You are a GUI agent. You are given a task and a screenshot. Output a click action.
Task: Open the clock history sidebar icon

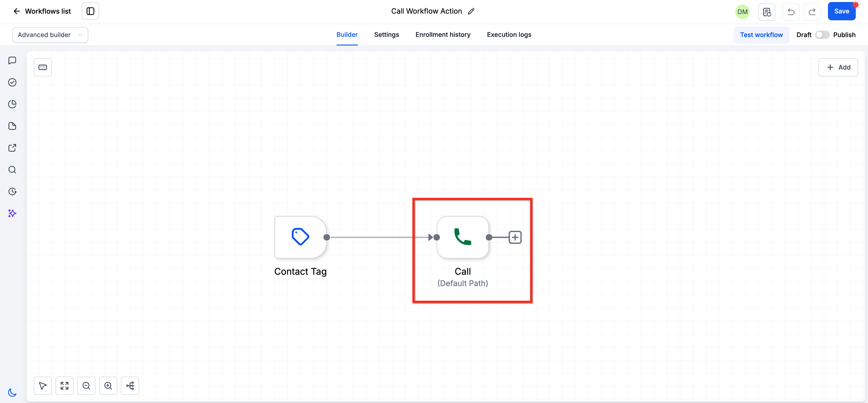click(x=12, y=191)
